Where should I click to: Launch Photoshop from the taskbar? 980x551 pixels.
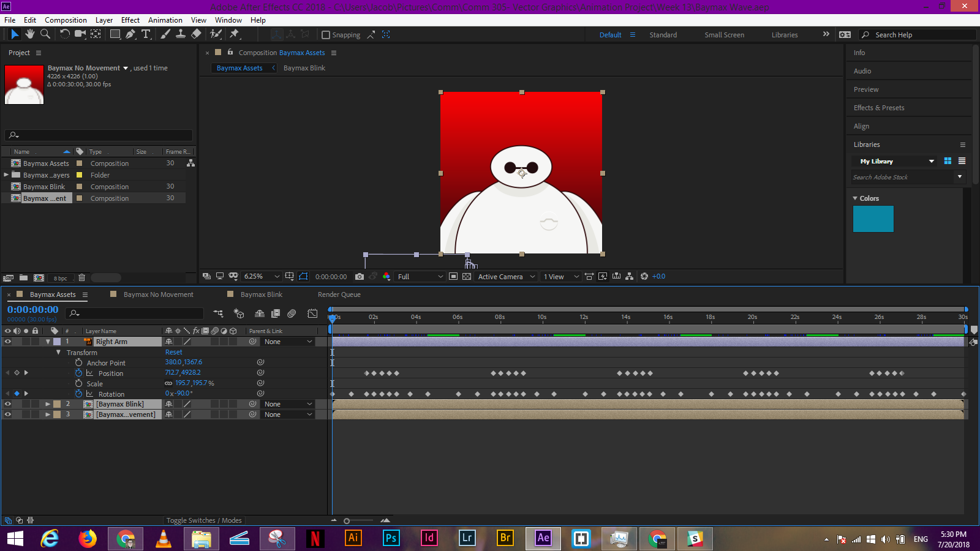390,538
